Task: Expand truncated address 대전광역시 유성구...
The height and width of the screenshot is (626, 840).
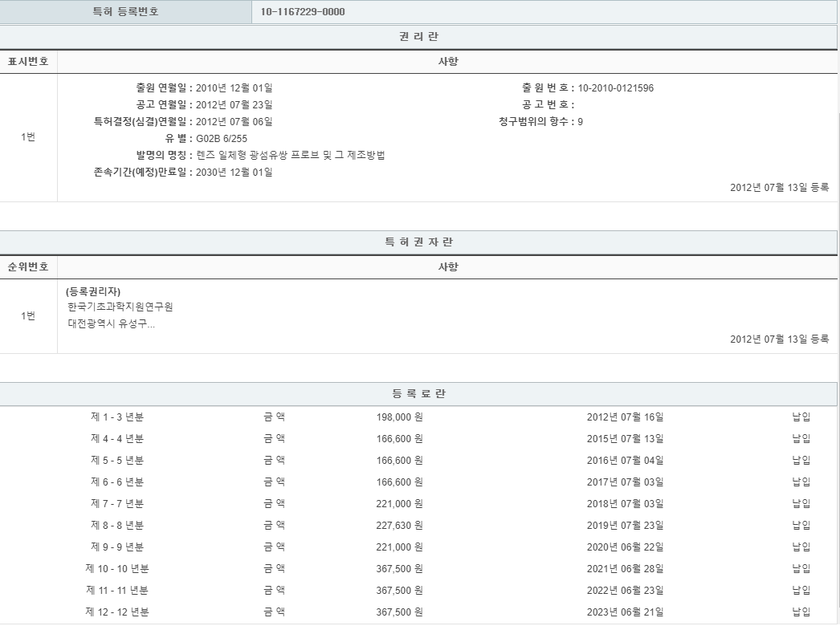Action: (112, 324)
